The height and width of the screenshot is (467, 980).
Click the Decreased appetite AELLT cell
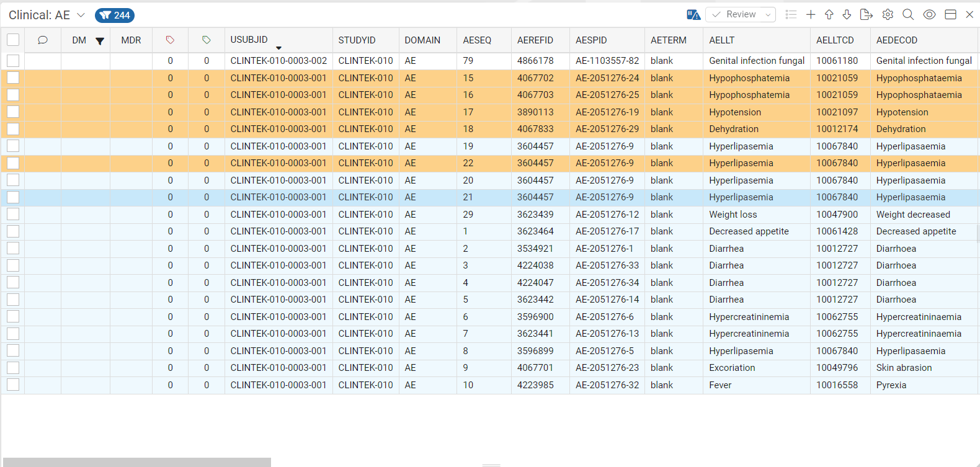pyautogui.click(x=757, y=231)
